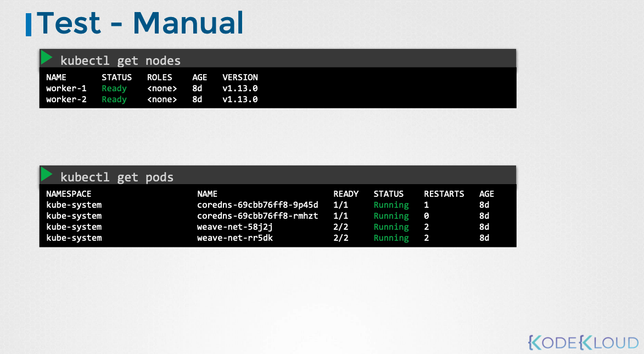Click 8d age of worker-1
Screen dimensions: 644x354
(197, 88)
